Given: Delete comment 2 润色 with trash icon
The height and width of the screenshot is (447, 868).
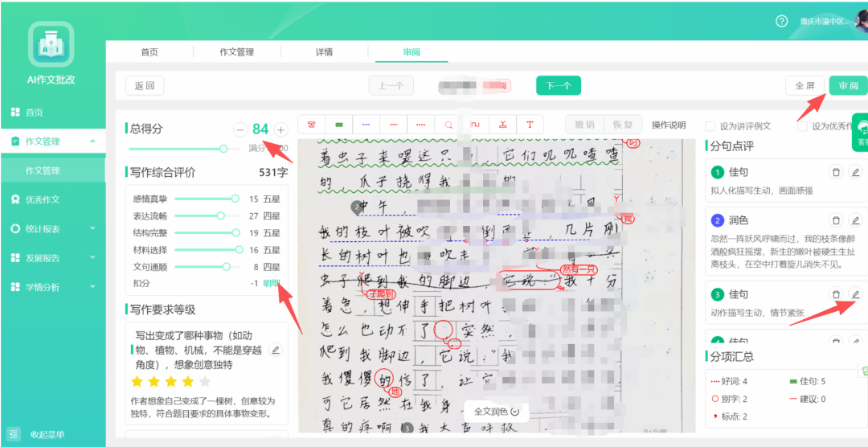Looking at the screenshot, I should [x=837, y=220].
